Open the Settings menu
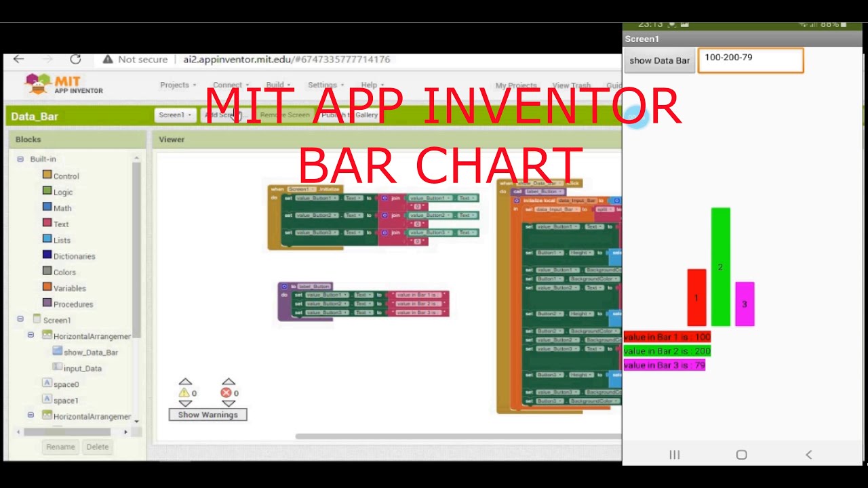868x488 pixels. tap(325, 85)
